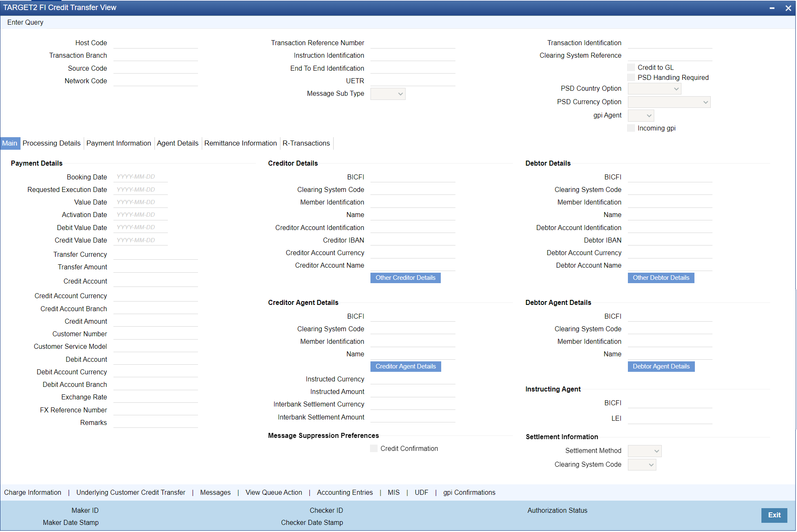Click the Transfer Currency field
The height and width of the screenshot is (532, 797).
coord(156,254)
